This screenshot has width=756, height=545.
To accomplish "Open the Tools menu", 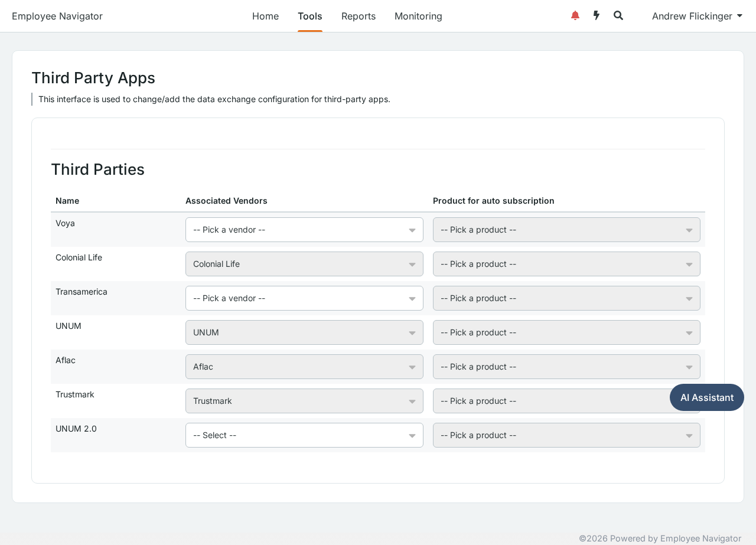I will click(310, 16).
